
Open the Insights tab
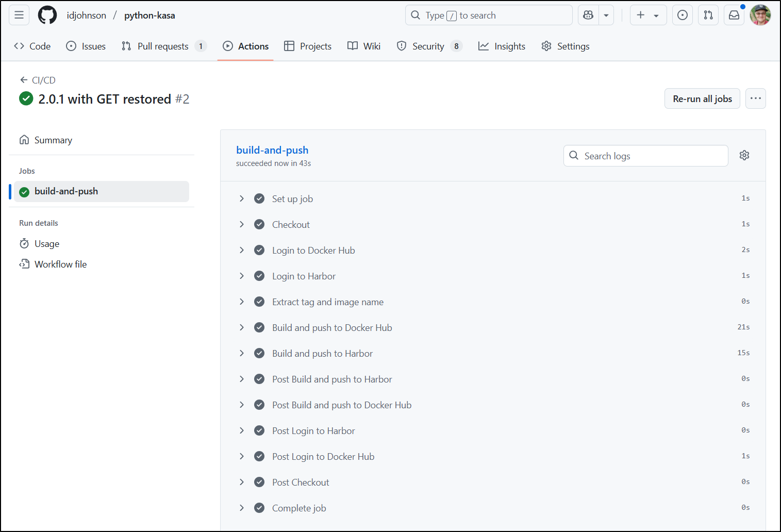coord(502,46)
